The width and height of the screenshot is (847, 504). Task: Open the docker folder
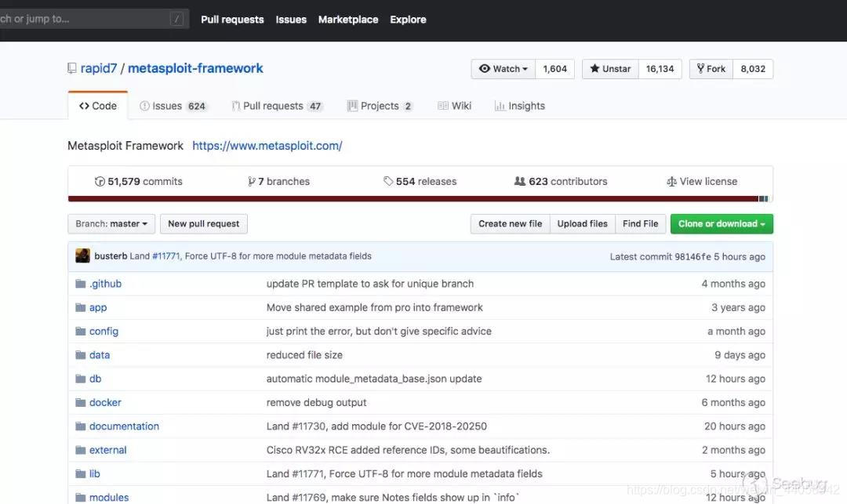pyautogui.click(x=105, y=403)
